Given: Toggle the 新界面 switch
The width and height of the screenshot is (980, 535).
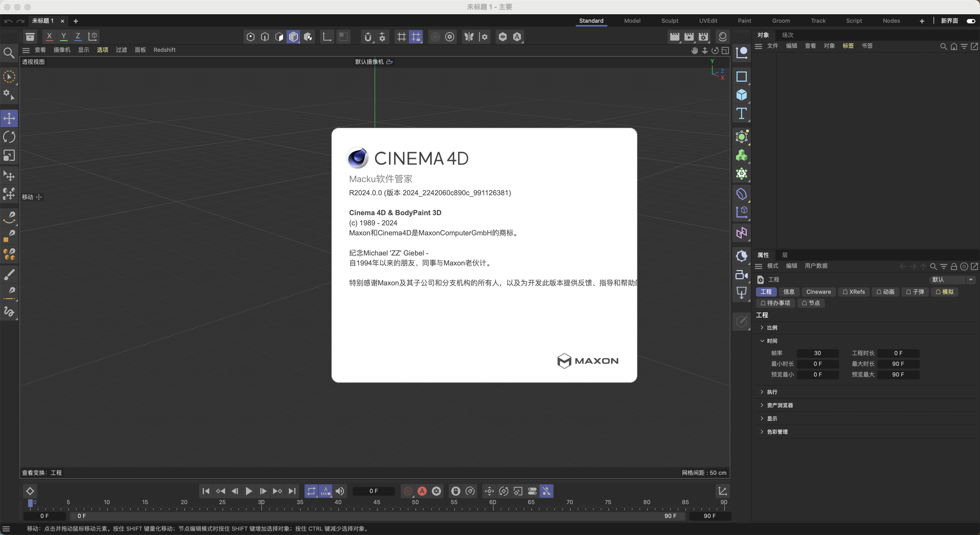Looking at the screenshot, I should [x=971, y=21].
